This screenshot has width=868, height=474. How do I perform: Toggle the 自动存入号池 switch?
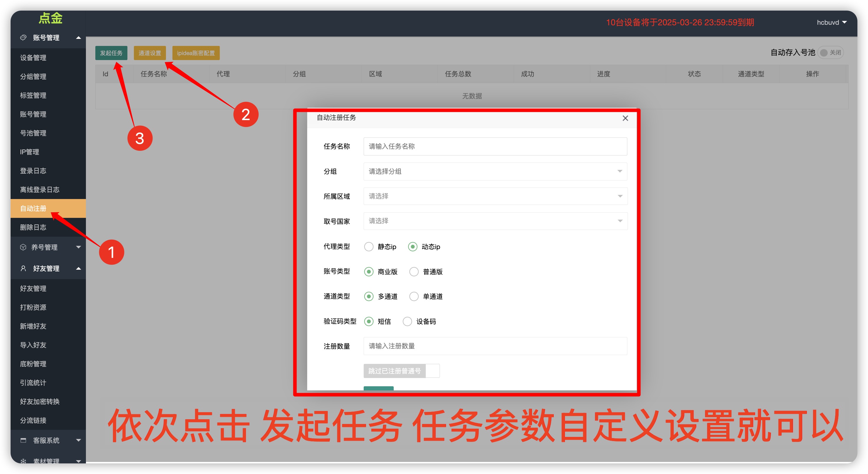pyautogui.click(x=830, y=53)
